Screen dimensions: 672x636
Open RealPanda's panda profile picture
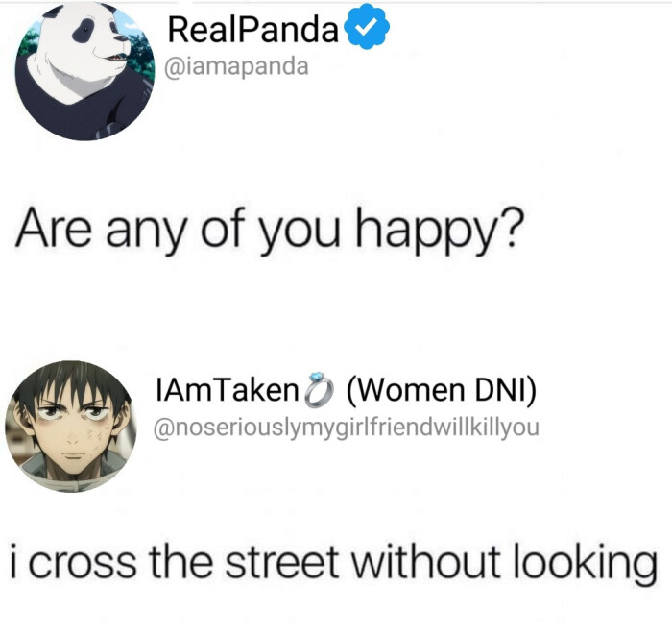click(85, 71)
